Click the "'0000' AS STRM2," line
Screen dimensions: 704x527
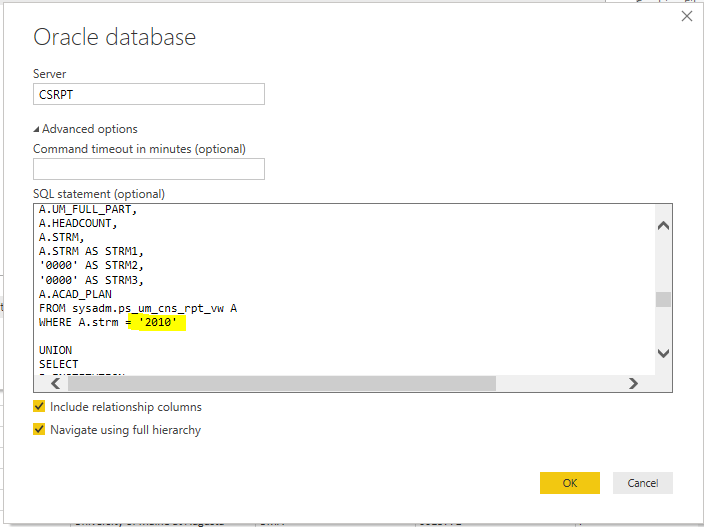coord(91,266)
